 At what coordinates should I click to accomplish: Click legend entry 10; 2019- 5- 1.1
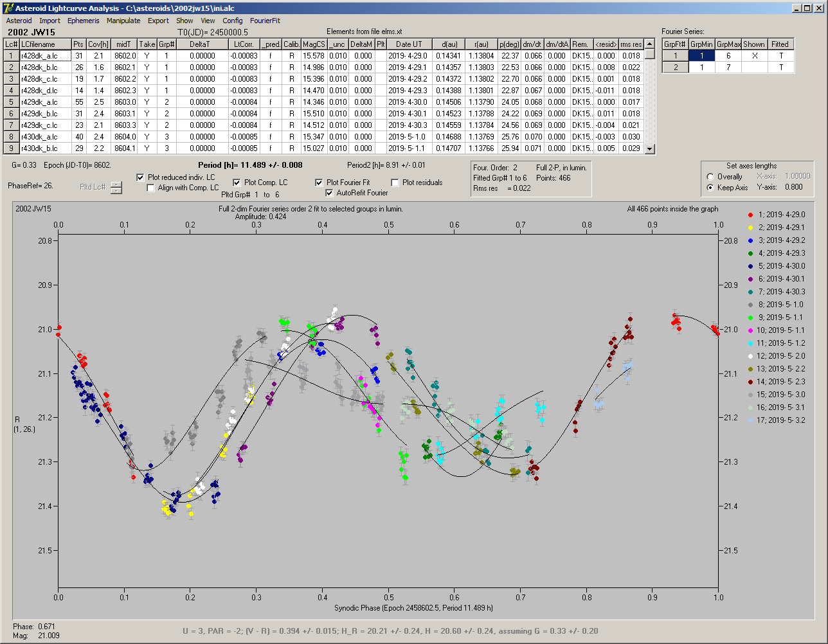[776, 330]
